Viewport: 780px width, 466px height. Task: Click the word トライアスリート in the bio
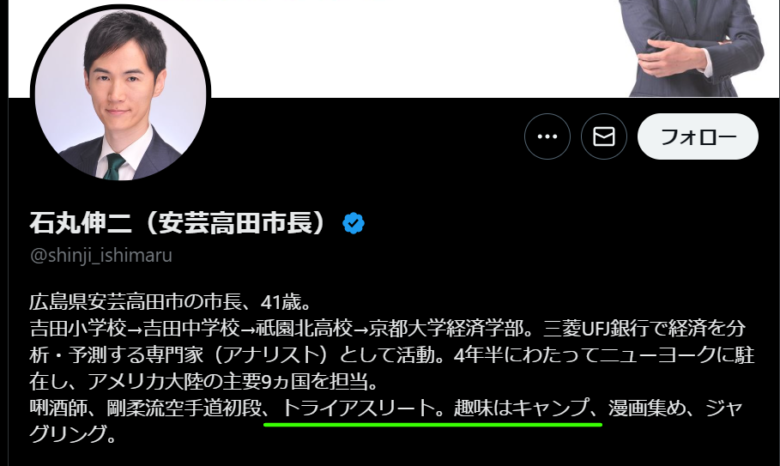[x=359, y=408]
